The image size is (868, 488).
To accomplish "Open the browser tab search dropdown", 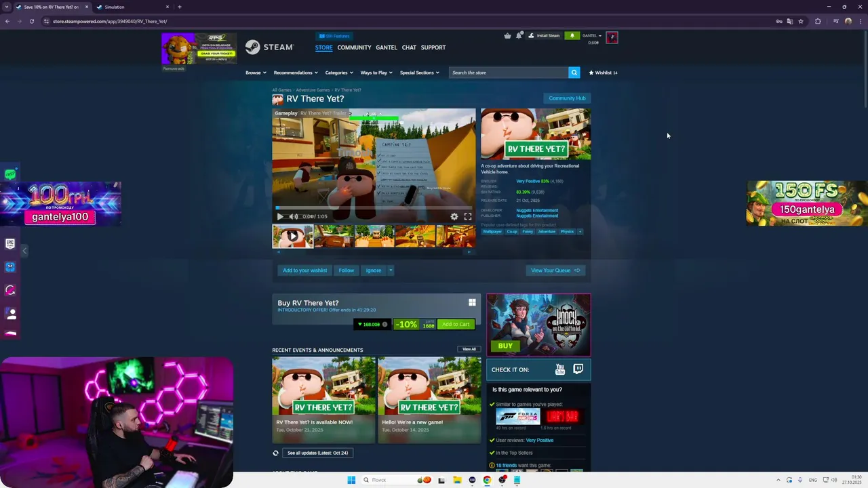I will point(7,7).
